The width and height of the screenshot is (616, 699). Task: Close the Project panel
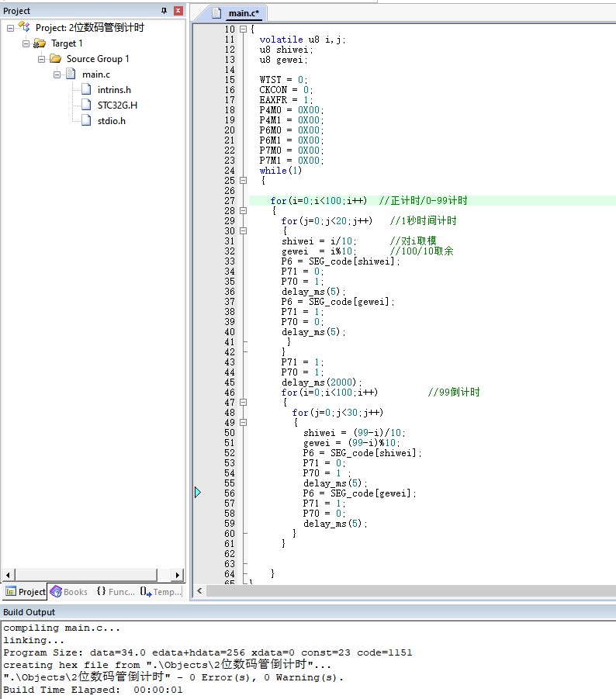pyautogui.click(x=178, y=11)
